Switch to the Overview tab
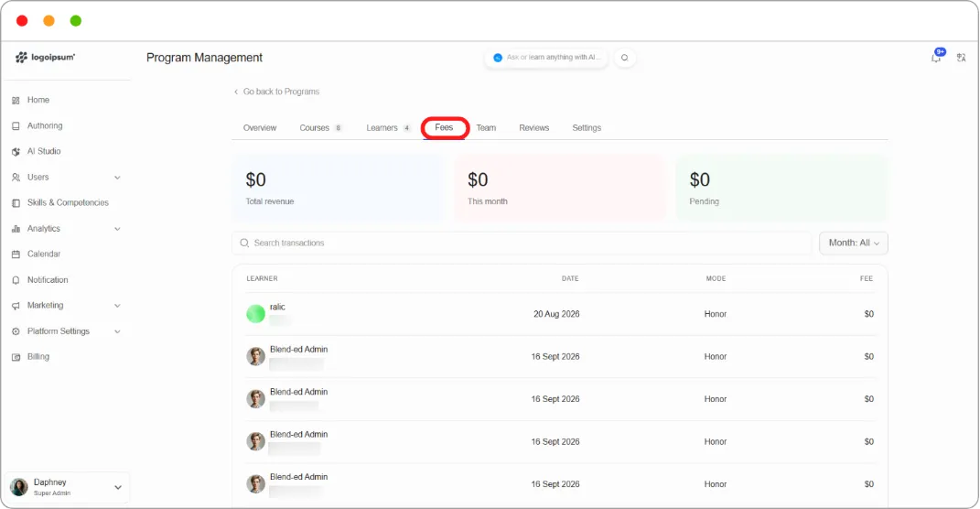 pos(259,127)
